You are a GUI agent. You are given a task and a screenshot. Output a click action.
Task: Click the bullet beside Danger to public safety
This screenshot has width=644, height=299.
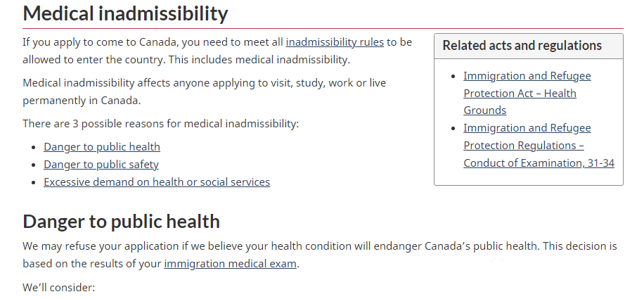[x=34, y=165]
